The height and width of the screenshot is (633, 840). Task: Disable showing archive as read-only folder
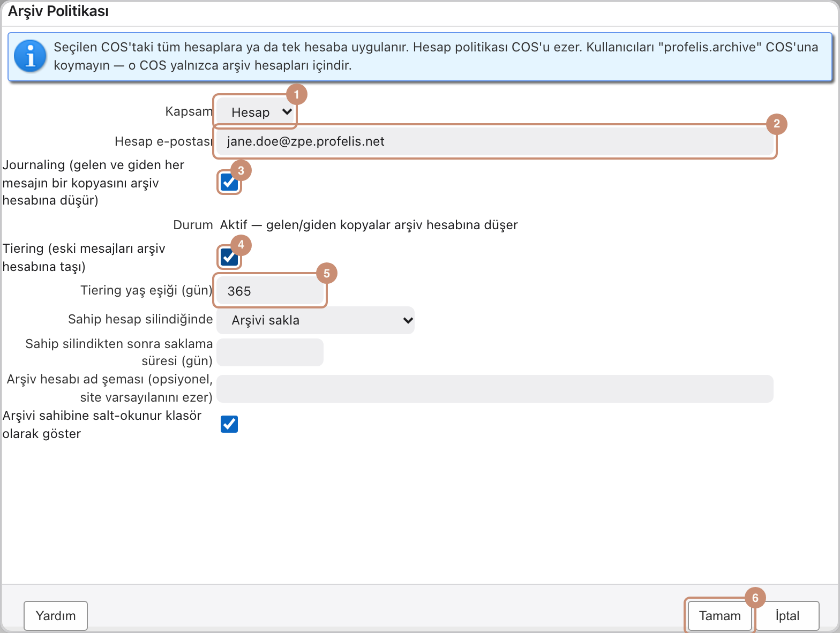point(229,424)
